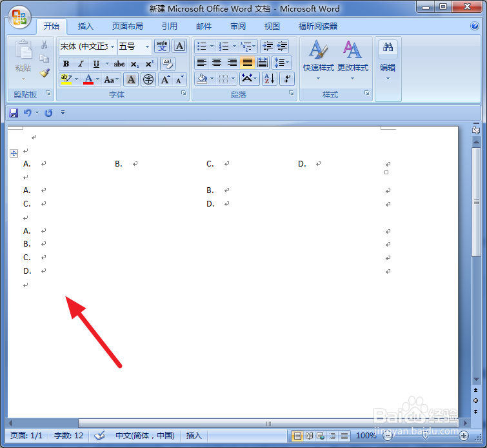The image size is (487, 448).
Task: Click the Grow Font icon
Action: click(x=166, y=79)
